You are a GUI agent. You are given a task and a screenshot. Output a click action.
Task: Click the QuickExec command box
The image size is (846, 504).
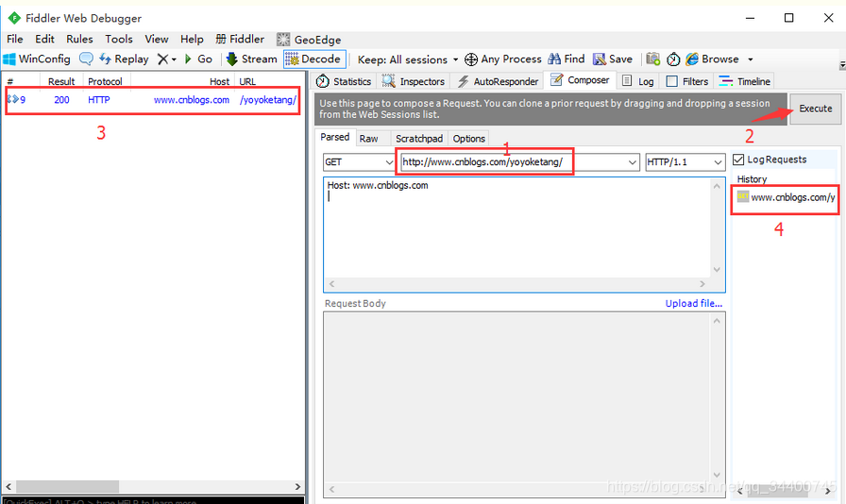coord(153,501)
